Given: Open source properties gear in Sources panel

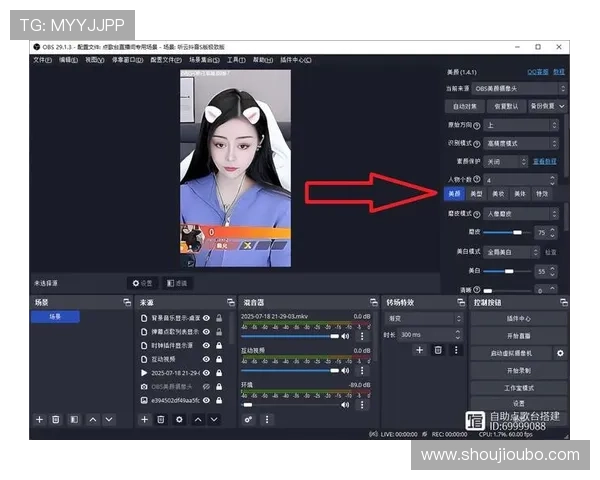Looking at the screenshot, I should pyautogui.click(x=179, y=420).
